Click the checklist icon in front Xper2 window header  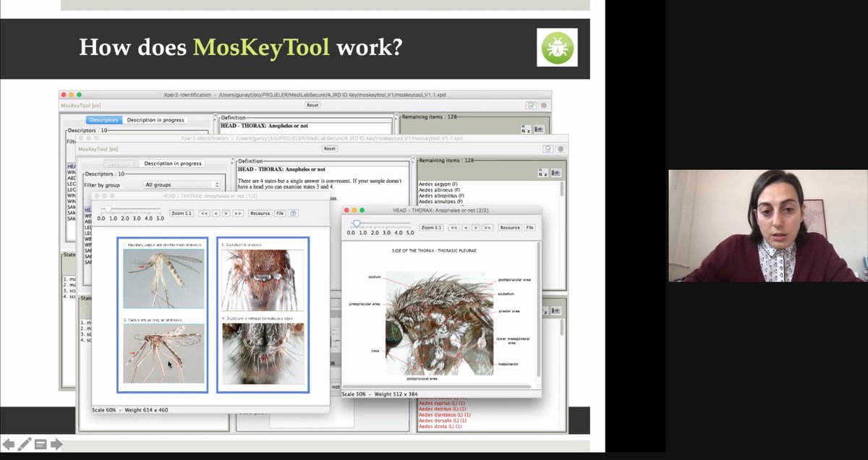548,148
